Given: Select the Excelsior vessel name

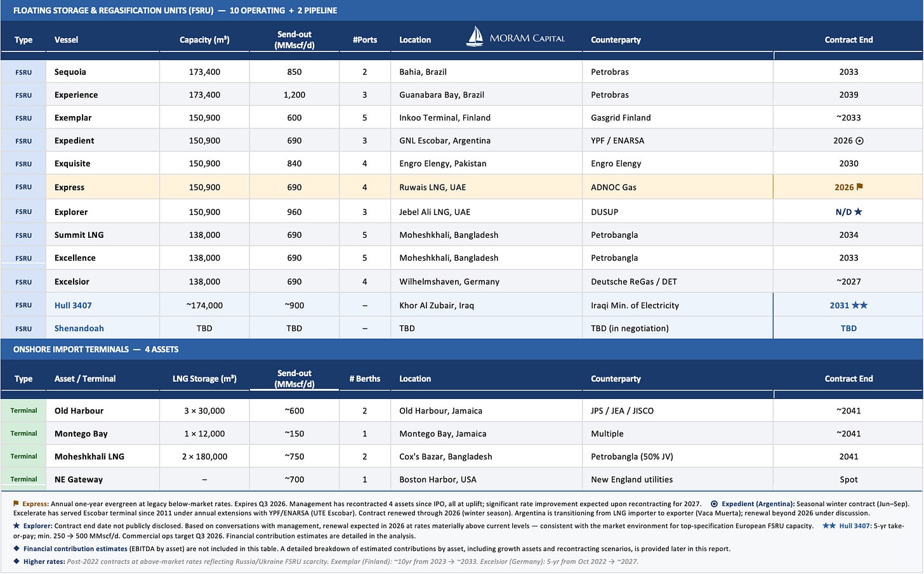Looking at the screenshot, I should point(72,282).
